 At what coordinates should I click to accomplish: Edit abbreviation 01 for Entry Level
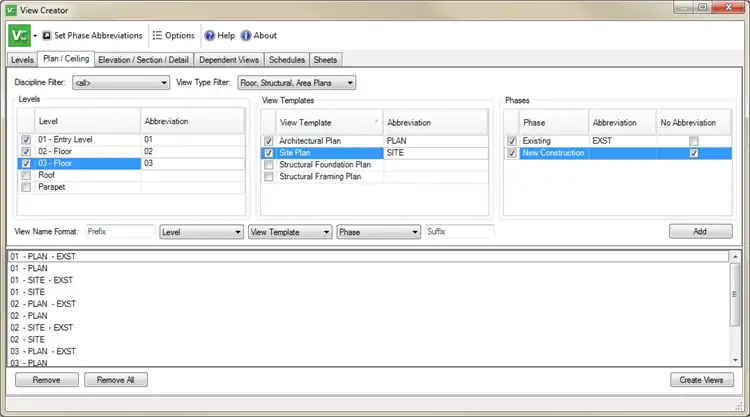pyautogui.click(x=193, y=140)
